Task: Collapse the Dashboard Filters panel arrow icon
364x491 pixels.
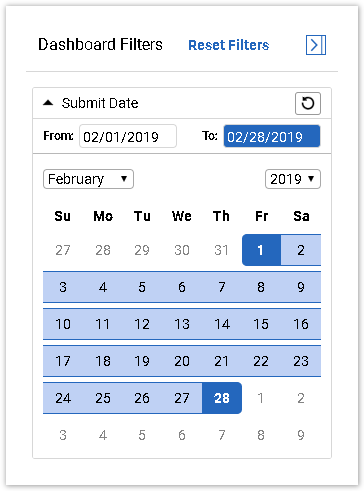Action: point(316,45)
